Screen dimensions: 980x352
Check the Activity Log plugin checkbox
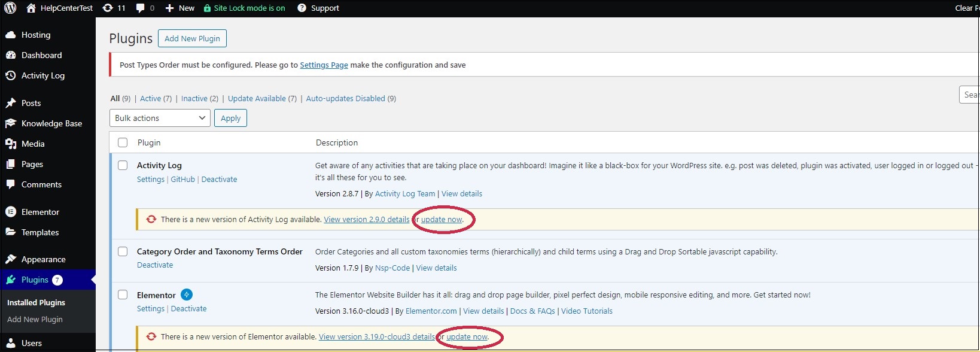123,165
